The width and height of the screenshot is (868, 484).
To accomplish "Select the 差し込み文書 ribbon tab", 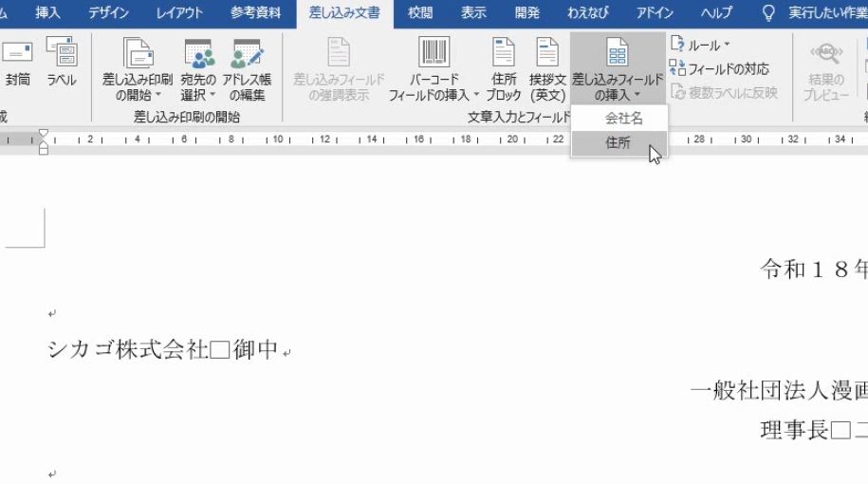I will click(344, 12).
